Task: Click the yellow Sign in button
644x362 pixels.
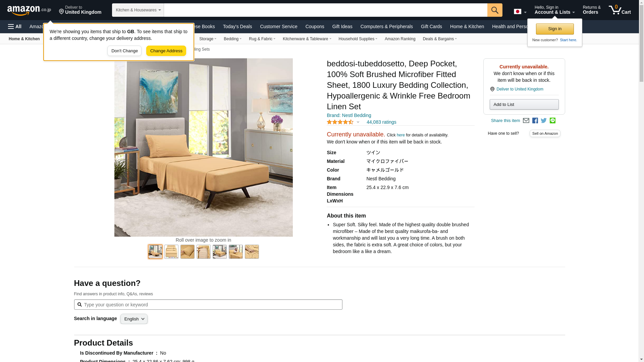Action: [x=555, y=29]
